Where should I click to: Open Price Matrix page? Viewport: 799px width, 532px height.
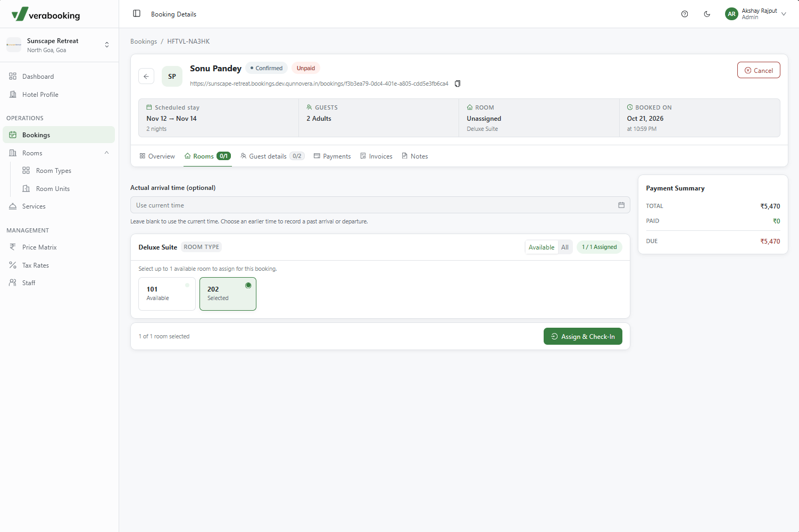tap(59, 247)
